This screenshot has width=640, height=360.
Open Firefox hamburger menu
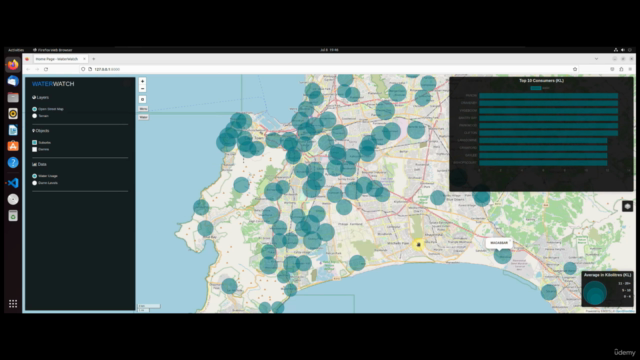[630, 69]
